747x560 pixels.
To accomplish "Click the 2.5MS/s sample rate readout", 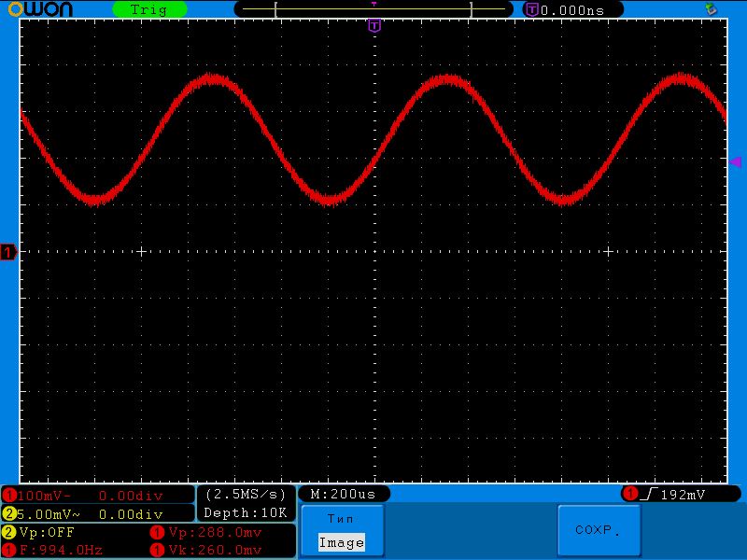I will pos(246,495).
